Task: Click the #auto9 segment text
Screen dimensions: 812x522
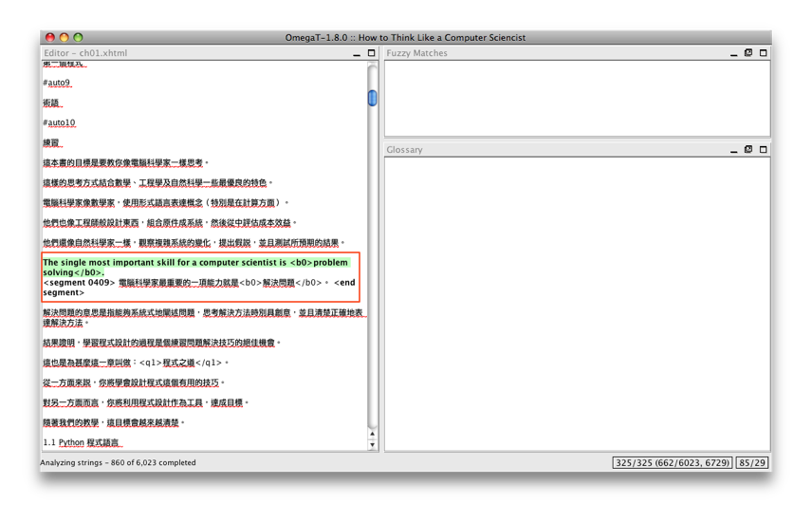Action: (57, 84)
